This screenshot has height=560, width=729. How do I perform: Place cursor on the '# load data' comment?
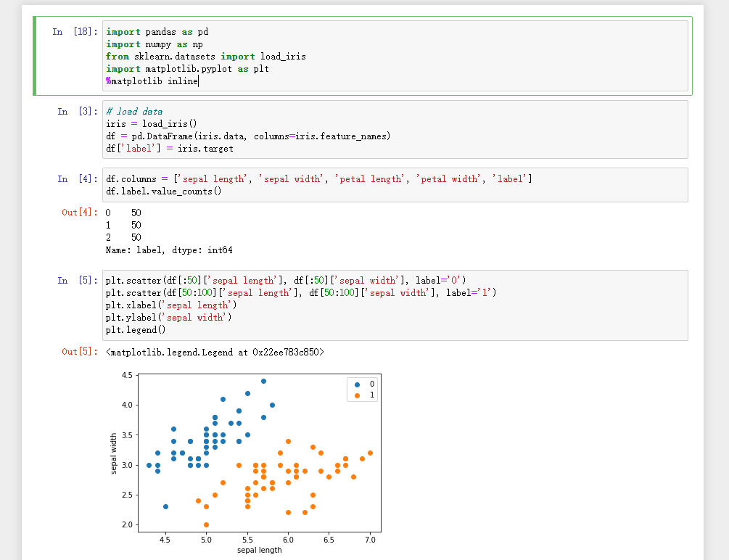134,112
